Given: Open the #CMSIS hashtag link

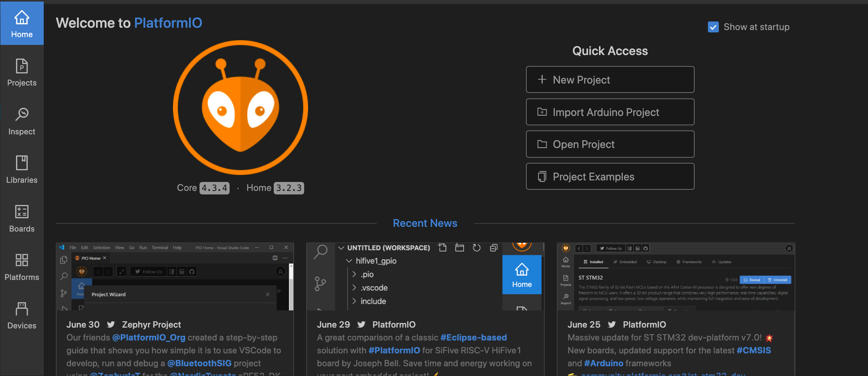Looking at the screenshot, I should [x=754, y=350].
